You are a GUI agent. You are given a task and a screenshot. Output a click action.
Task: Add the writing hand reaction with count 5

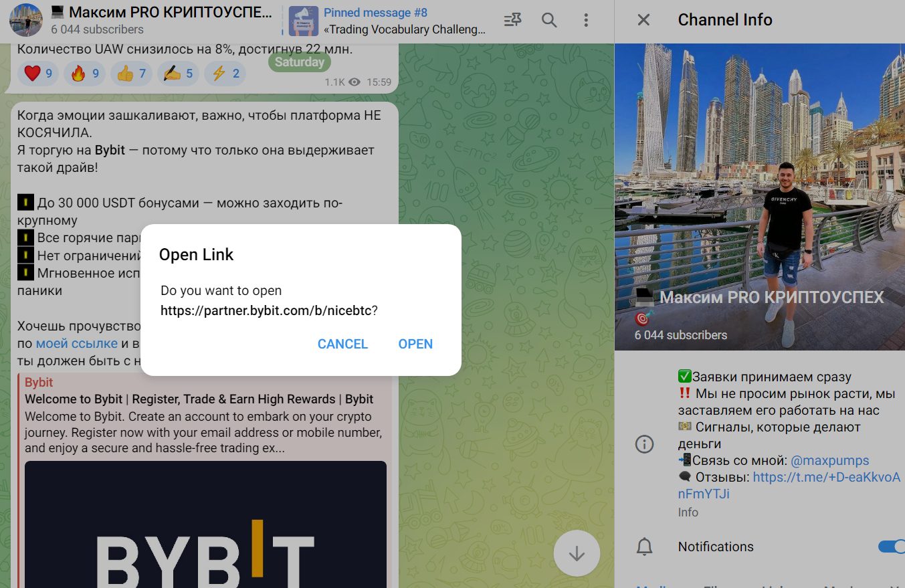[178, 74]
